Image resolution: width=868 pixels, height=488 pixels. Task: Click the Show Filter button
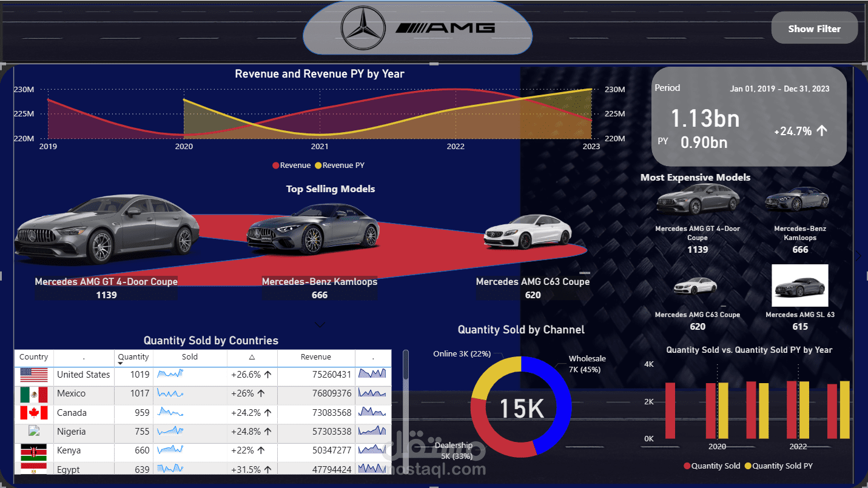tap(814, 28)
